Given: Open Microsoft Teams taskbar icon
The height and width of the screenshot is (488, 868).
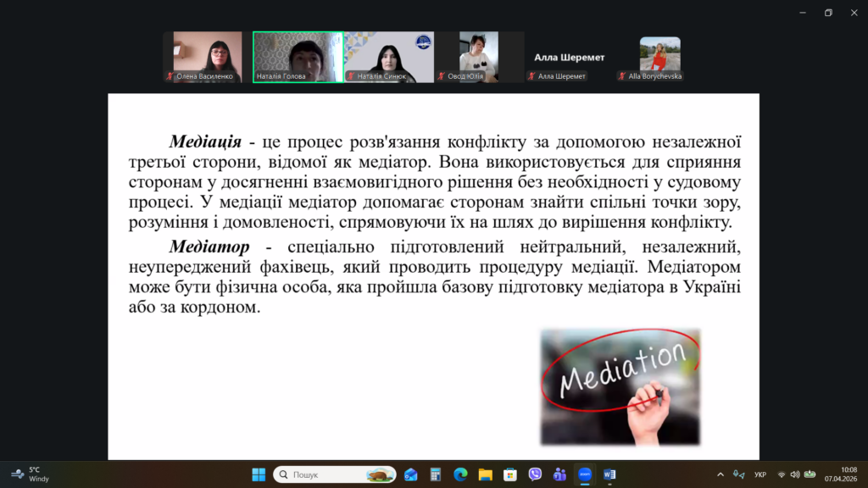Looking at the screenshot, I should coord(559,474).
